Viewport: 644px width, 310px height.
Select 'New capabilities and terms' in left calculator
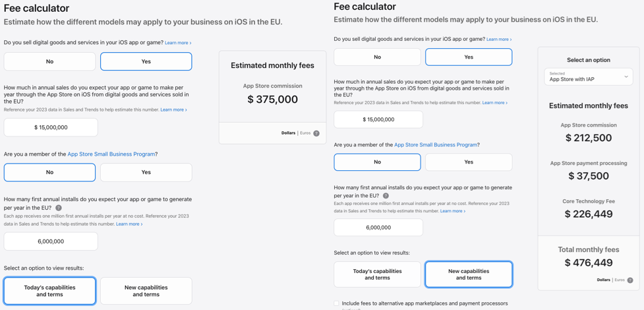tap(146, 291)
